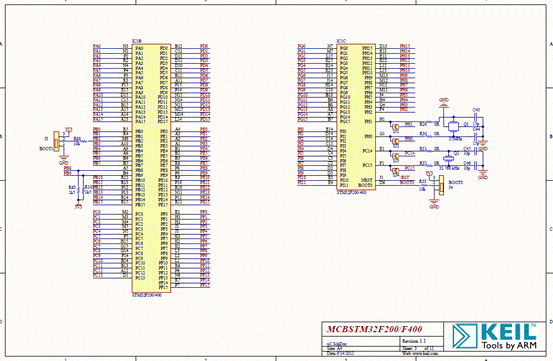Click the GND symbol above crystal Q1

click(444, 102)
